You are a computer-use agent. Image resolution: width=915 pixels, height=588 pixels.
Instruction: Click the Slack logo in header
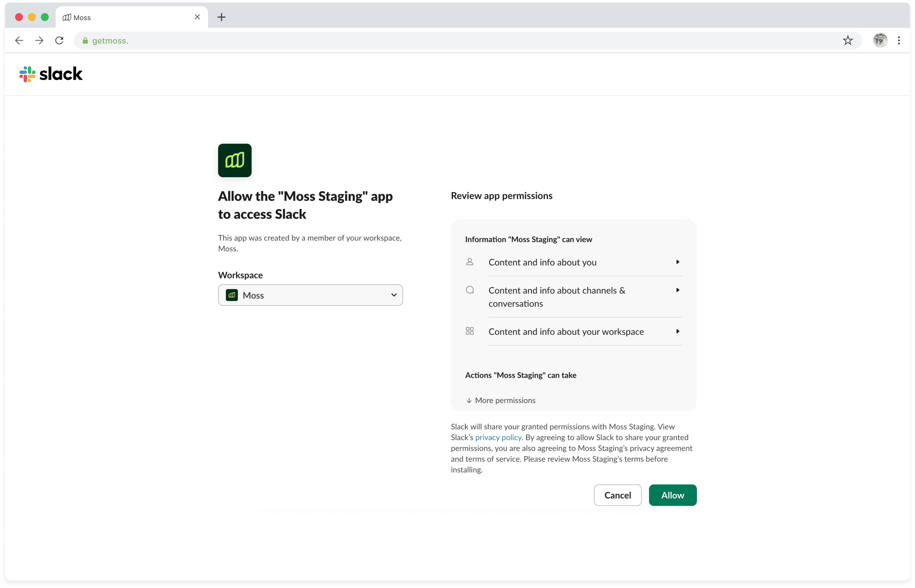point(51,74)
